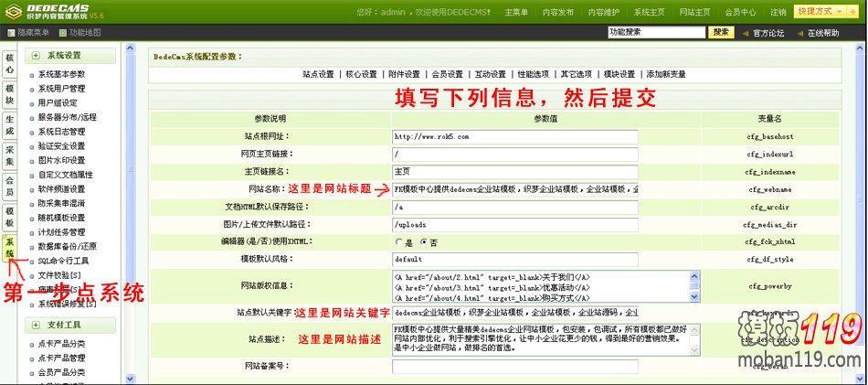This screenshot has height=385, width=868.
Task: Click the 搜索 button
Action: [x=721, y=33]
